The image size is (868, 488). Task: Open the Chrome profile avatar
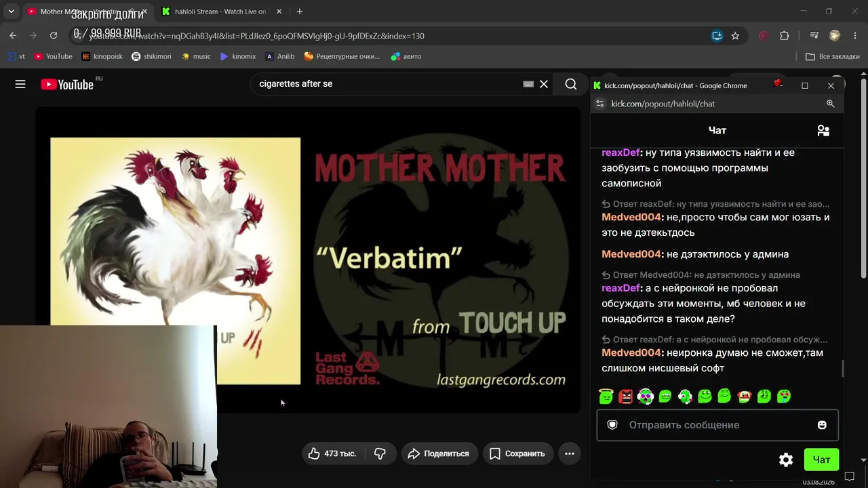[x=835, y=36]
